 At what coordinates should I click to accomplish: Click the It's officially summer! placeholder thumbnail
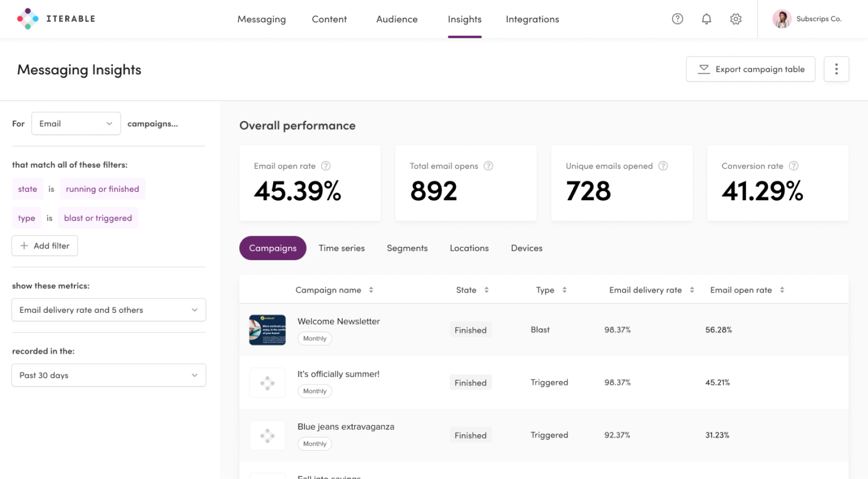(x=267, y=382)
